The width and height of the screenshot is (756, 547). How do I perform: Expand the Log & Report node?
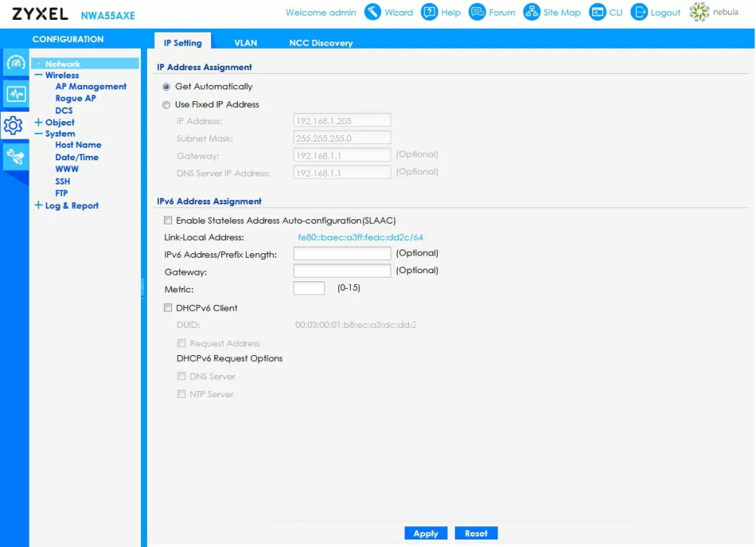click(39, 206)
